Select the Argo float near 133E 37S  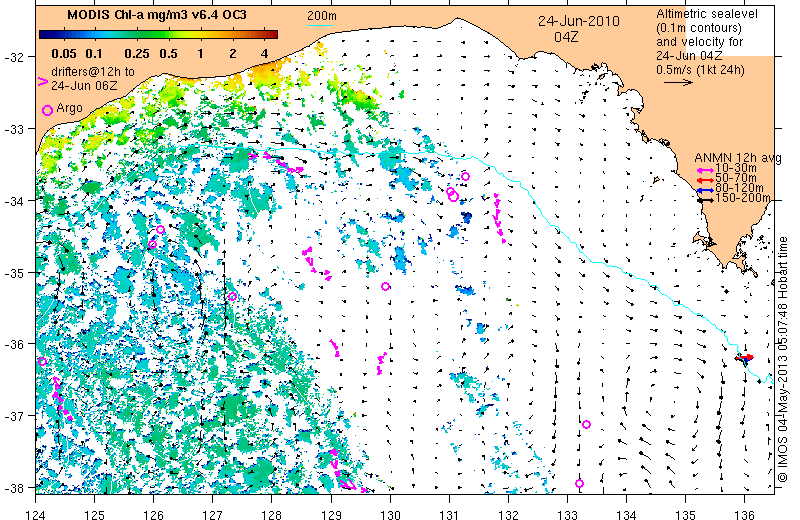586,424
